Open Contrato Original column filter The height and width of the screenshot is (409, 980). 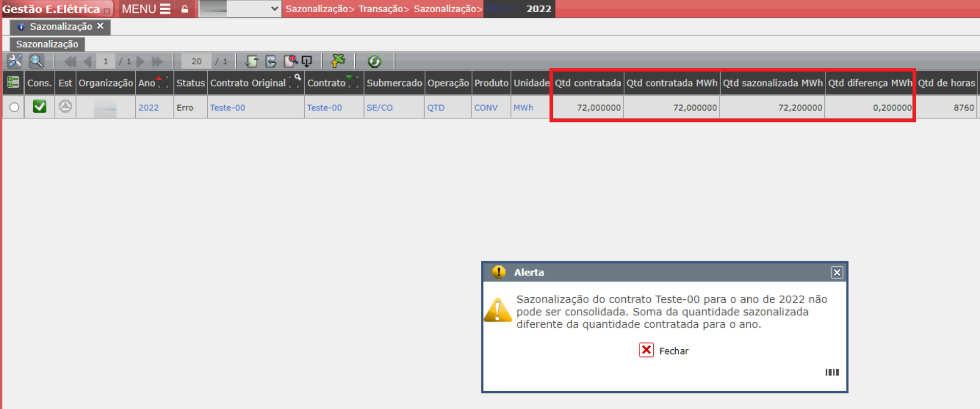point(295,81)
